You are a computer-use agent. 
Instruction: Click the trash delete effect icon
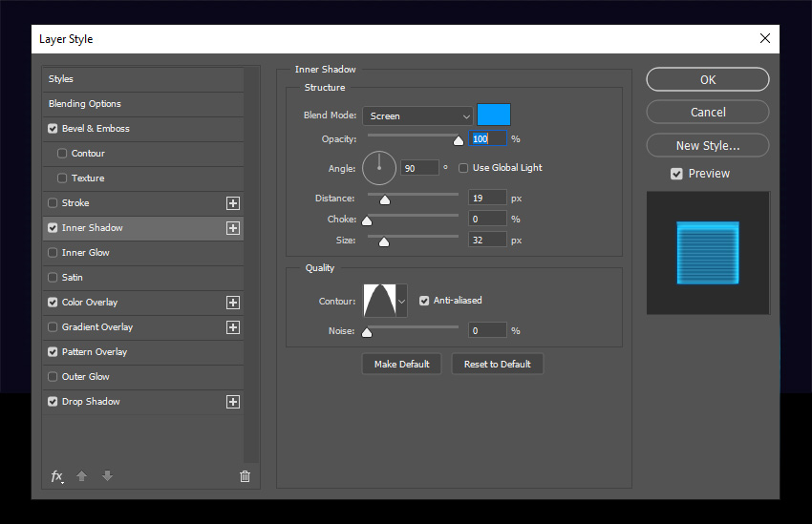[x=245, y=476]
